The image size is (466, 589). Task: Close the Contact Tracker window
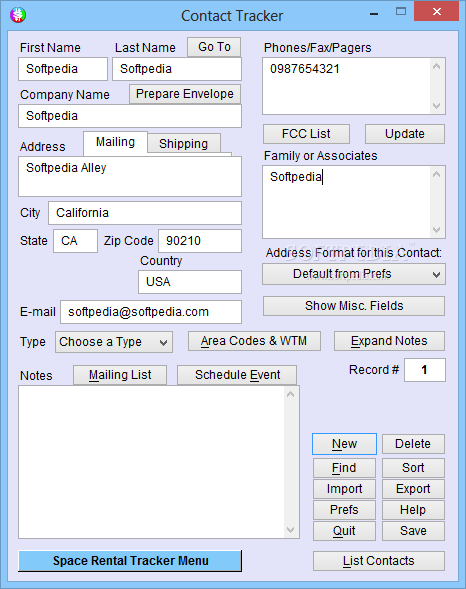pyautogui.click(x=436, y=12)
